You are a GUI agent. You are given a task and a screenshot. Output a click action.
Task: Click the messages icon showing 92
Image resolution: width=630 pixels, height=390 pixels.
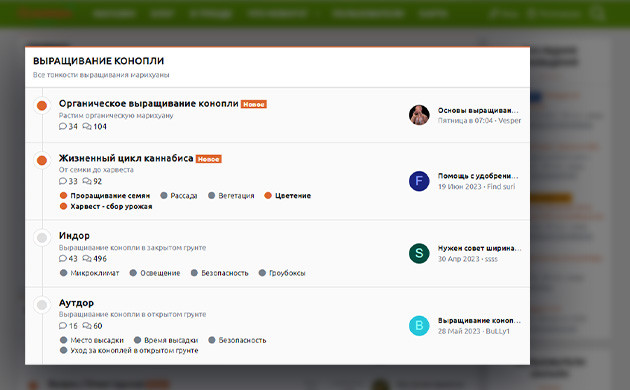tap(87, 181)
